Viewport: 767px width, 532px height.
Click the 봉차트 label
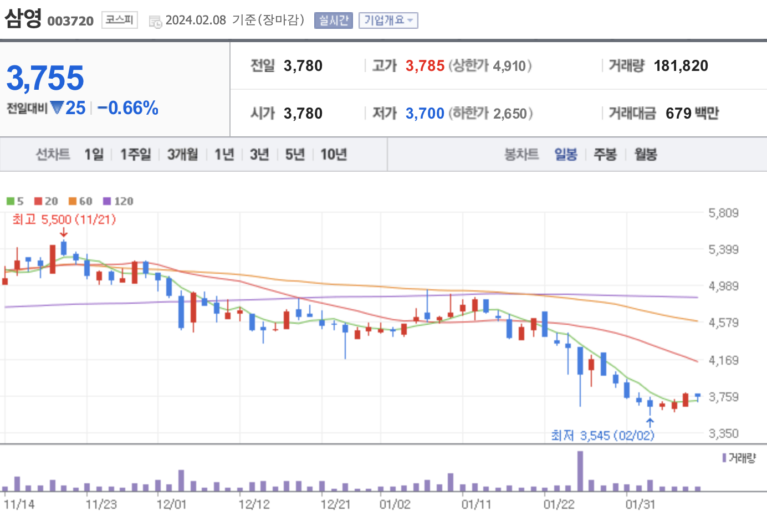[521, 154]
